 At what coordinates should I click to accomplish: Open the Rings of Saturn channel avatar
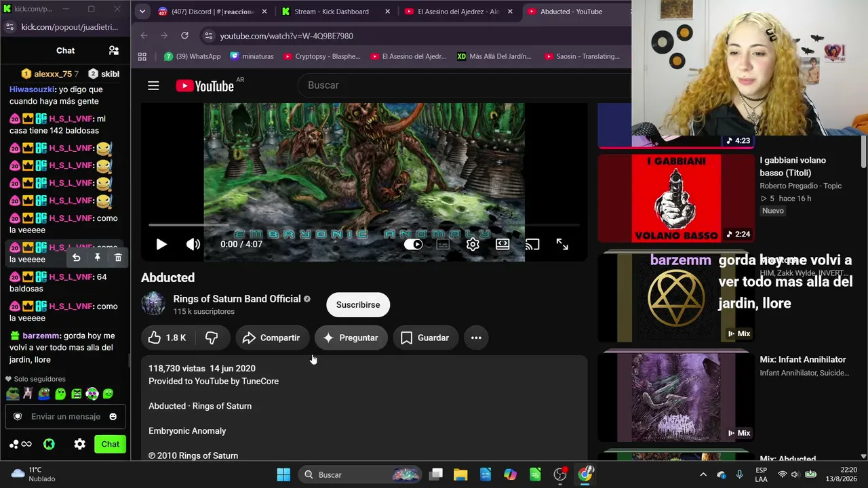tap(153, 304)
